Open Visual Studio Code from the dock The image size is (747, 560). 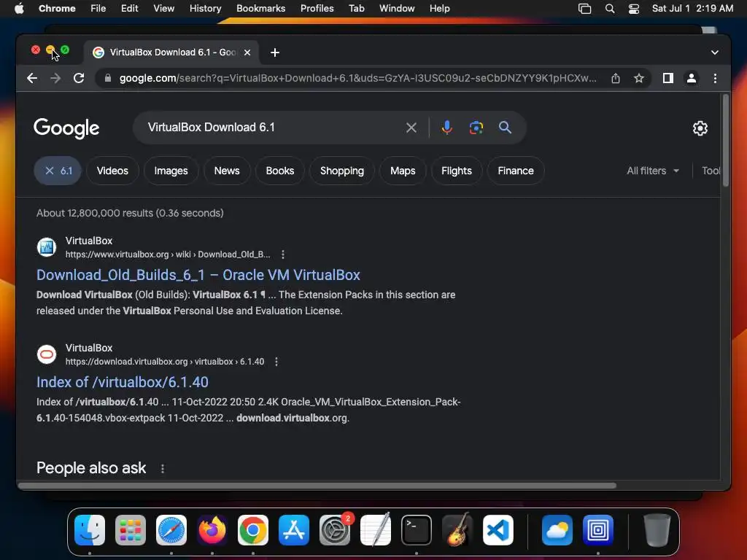point(498,530)
